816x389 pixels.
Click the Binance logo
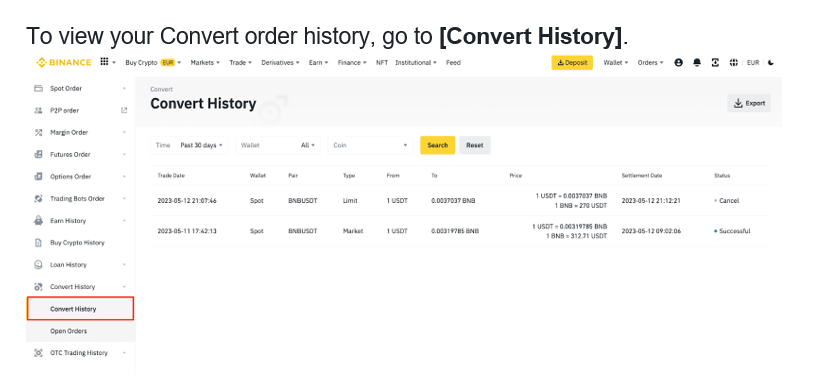63,62
